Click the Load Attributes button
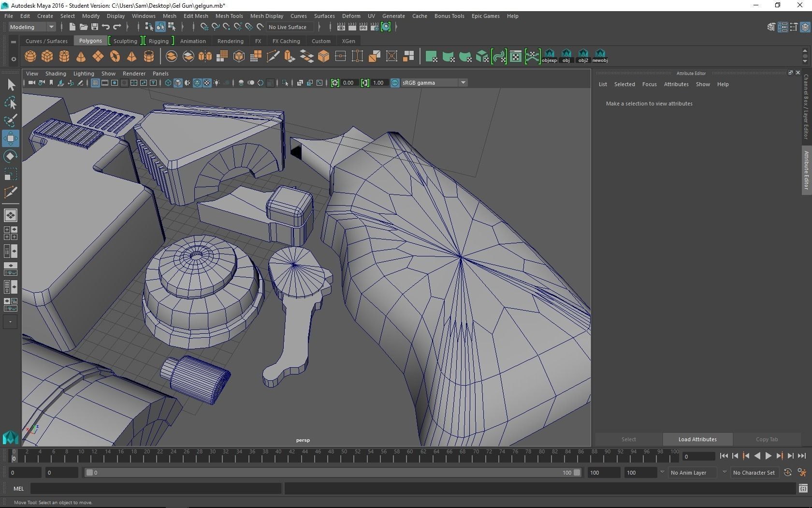This screenshot has height=508, width=812. click(x=697, y=439)
